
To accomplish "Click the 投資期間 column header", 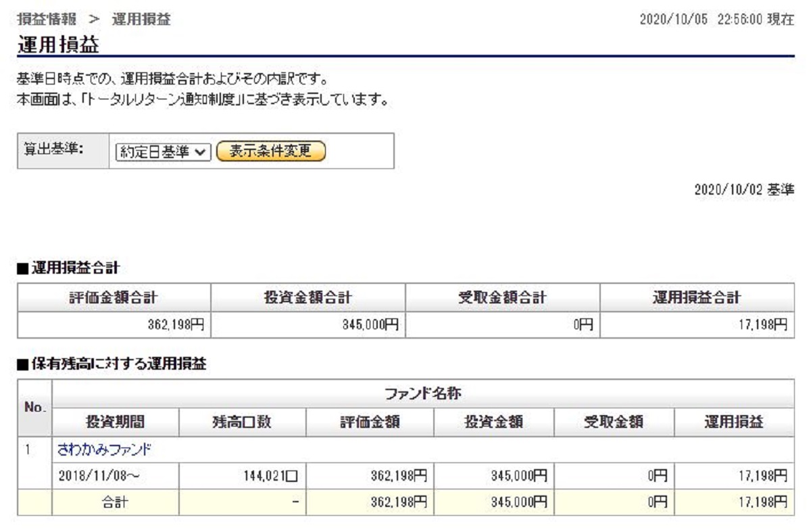I will 116,422.
